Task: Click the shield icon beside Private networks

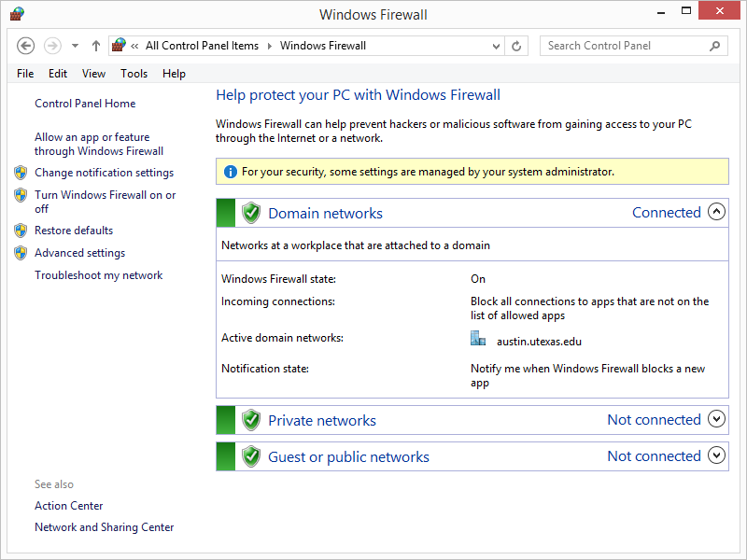Action: tap(251, 420)
